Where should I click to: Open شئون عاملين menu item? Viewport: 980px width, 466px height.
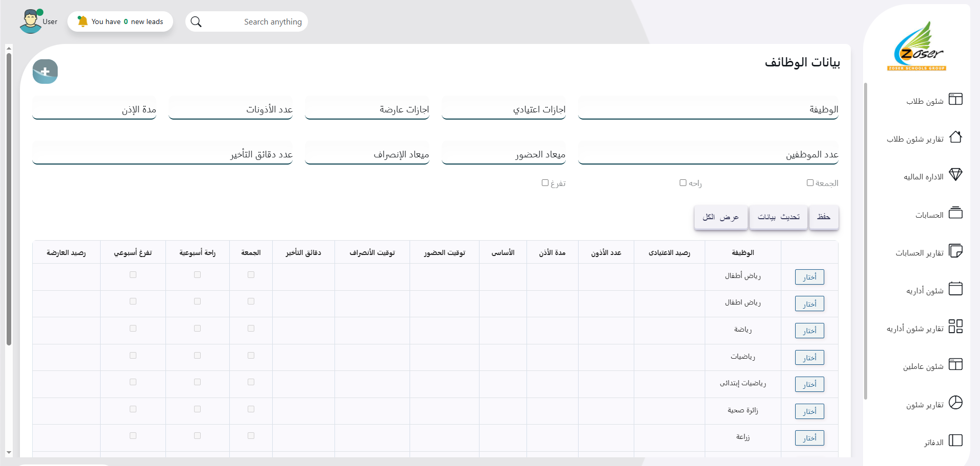point(923,367)
